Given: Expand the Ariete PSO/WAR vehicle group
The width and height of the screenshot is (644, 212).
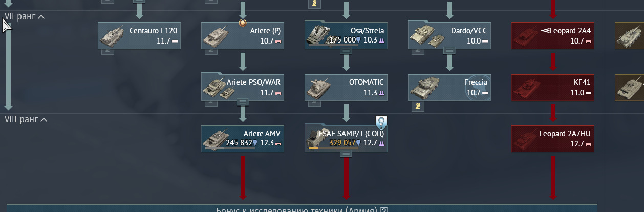Looking at the screenshot, I should 243,102.
